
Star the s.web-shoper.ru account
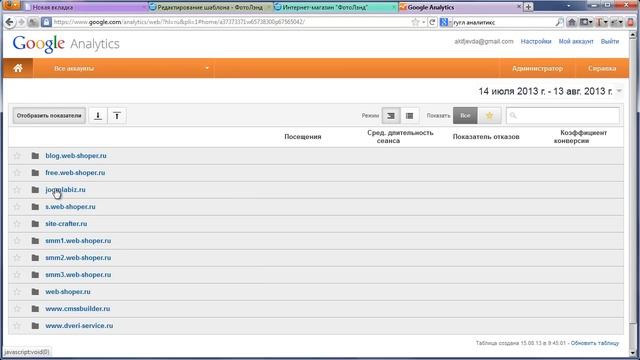click(x=17, y=207)
